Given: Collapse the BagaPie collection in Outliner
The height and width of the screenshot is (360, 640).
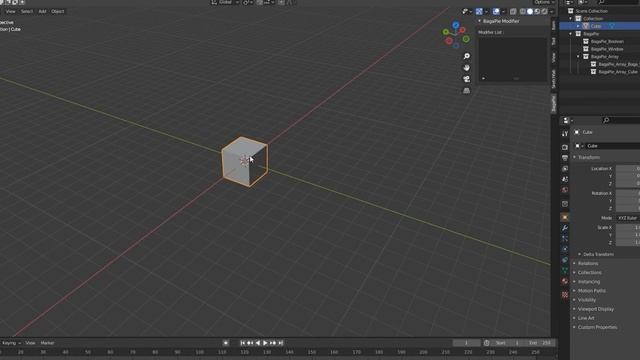Looking at the screenshot, I should pos(571,34).
